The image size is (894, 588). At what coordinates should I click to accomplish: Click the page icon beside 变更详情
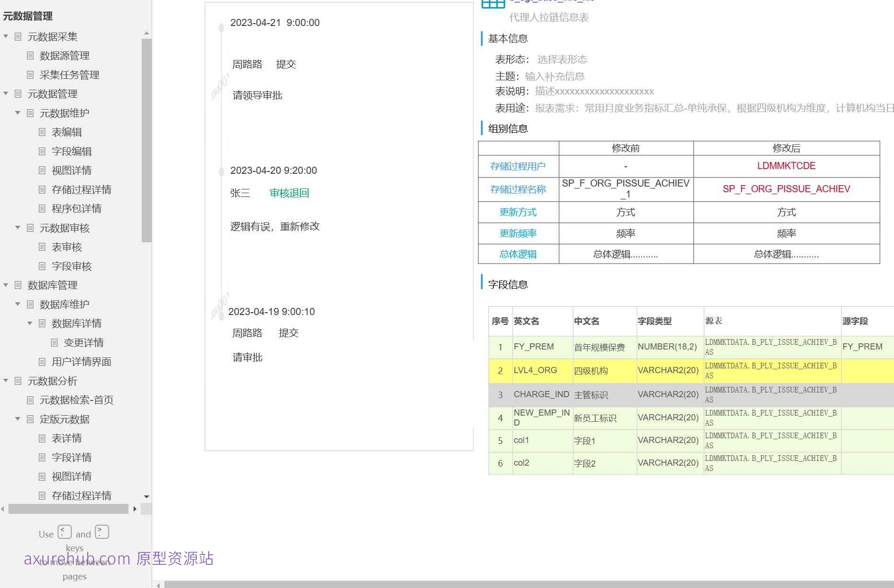[54, 342]
